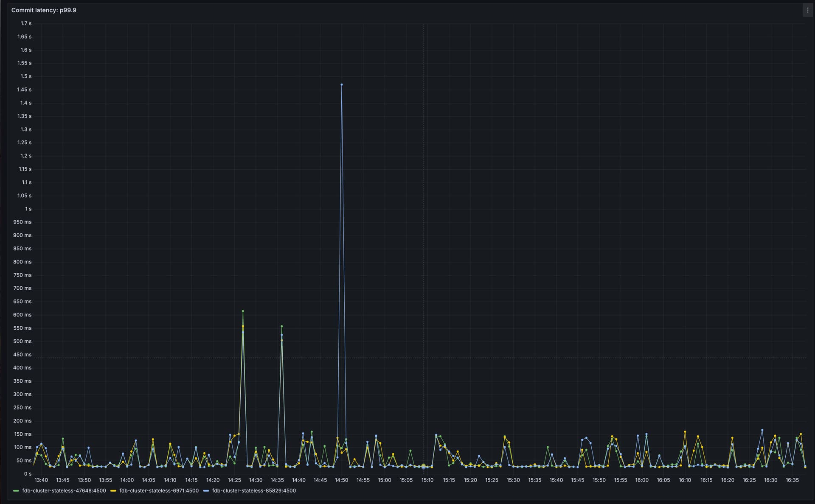Toggle series fdb-cluster-stateless-6971:4500 in legend

(159, 490)
